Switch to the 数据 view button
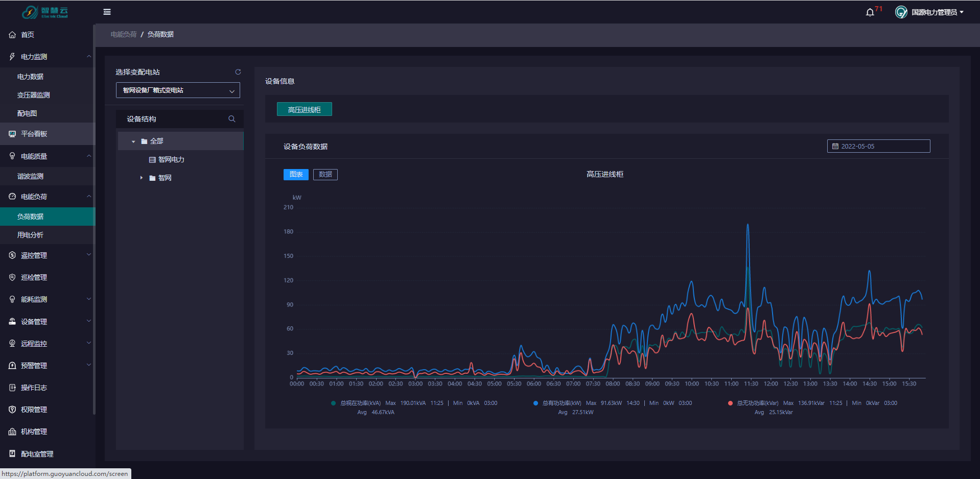The width and height of the screenshot is (980, 479). point(325,175)
